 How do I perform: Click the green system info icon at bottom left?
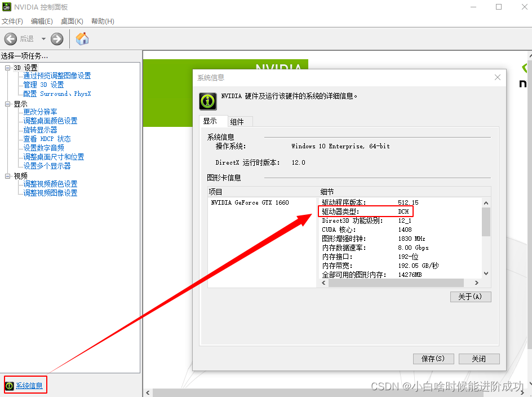click(x=10, y=386)
